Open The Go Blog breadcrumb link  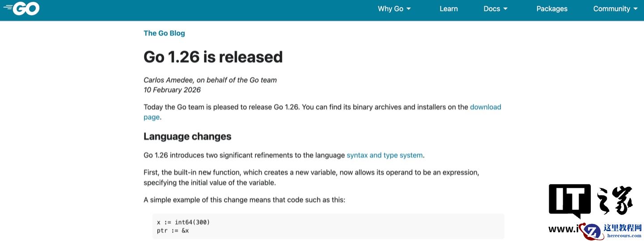coord(164,33)
